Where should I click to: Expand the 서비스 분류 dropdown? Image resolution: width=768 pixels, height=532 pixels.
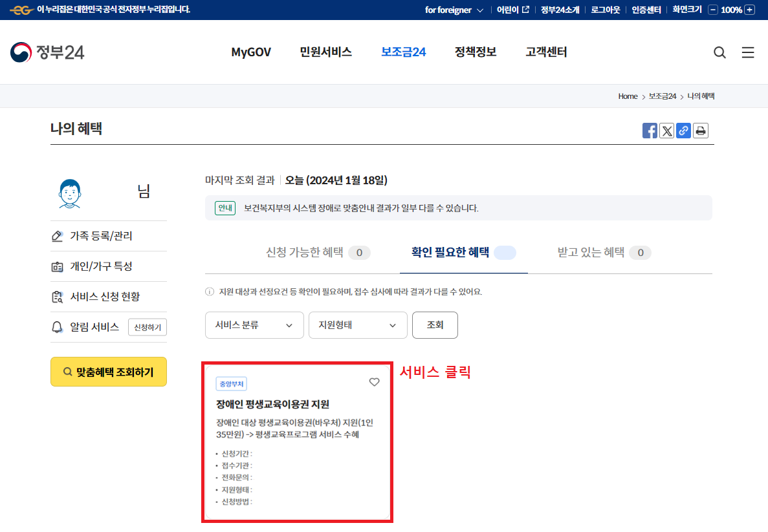click(254, 325)
